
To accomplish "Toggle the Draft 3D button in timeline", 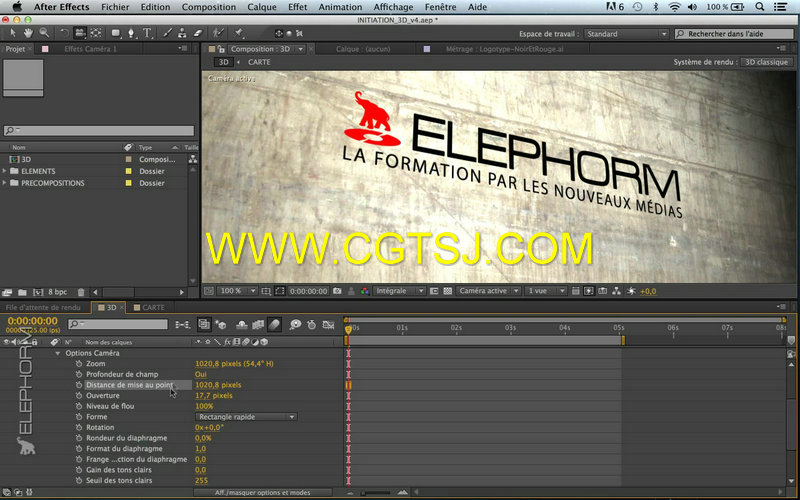I will 221,324.
